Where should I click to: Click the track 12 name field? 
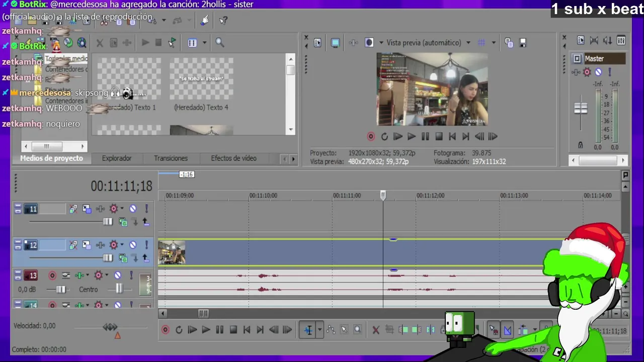52,245
